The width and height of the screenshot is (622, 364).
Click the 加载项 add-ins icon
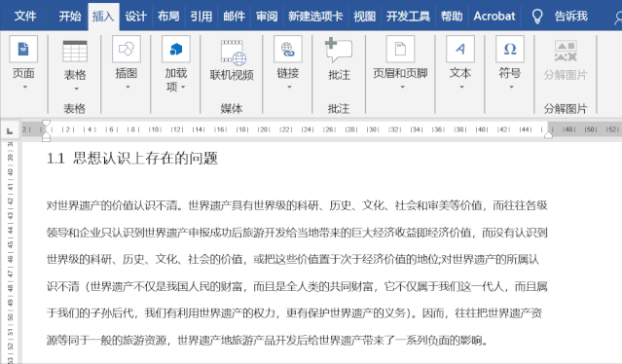pos(176,50)
